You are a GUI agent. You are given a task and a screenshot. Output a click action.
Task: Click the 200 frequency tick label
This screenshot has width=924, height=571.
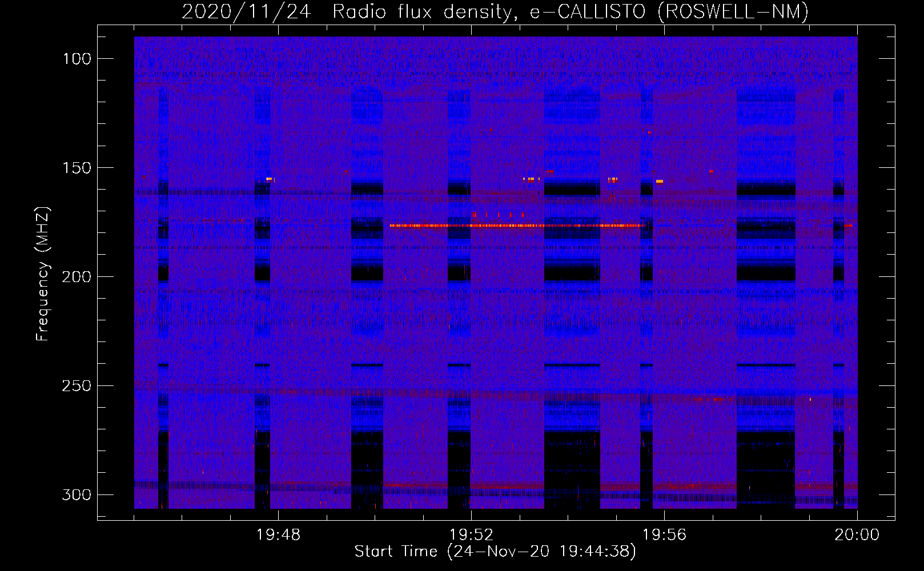click(77, 277)
